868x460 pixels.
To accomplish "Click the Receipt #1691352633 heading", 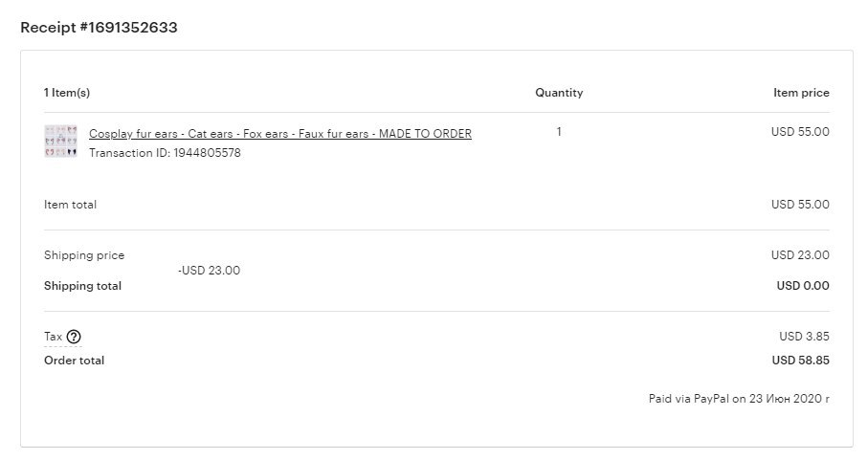I will 100,28.
